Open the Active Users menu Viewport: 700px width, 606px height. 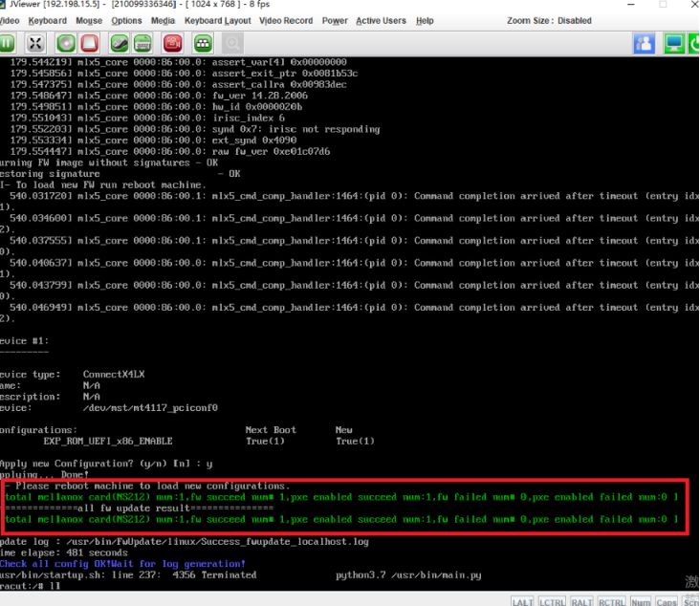pyautogui.click(x=381, y=20)
